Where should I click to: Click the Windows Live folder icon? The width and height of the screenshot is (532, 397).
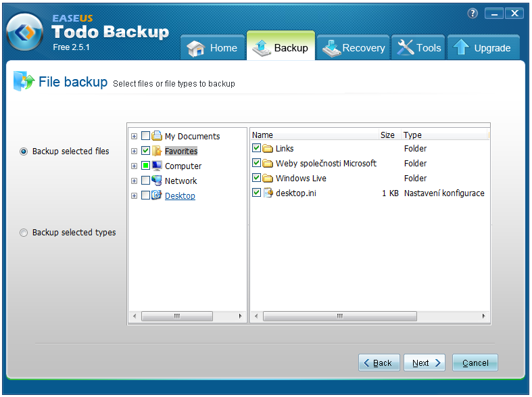pos(268,178)
